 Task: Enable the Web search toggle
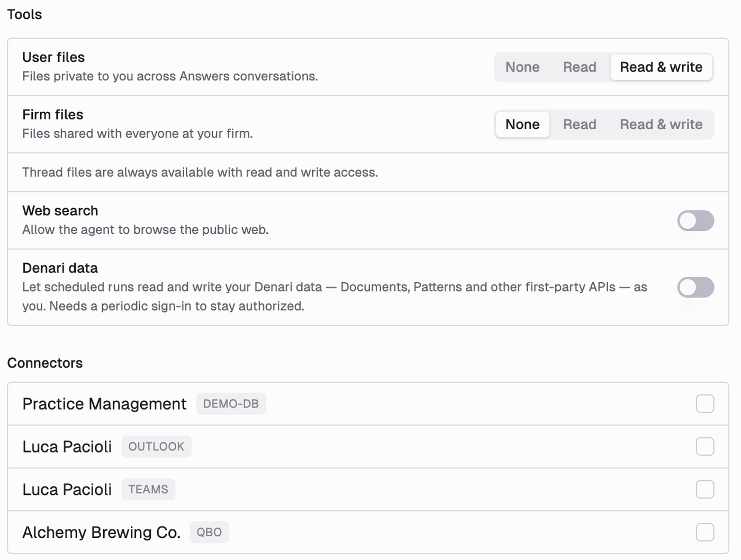tap(695, 221)
